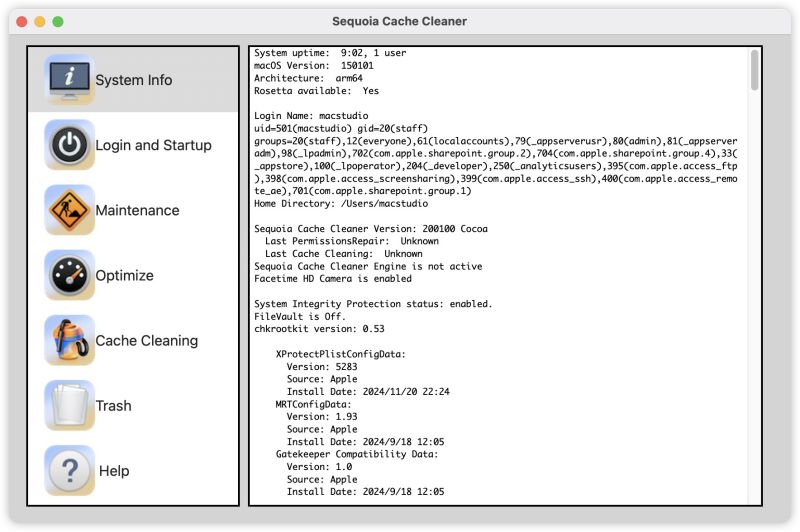This screenshot has width=800, height=532.
Task: Close the window with the red button
Action: click(x=22, y=21)
